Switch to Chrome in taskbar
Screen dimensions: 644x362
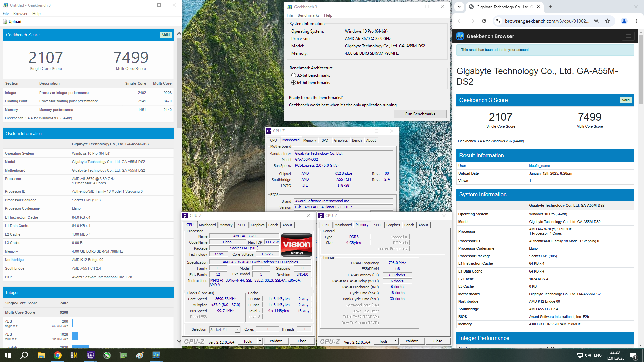click(x=57, y=355)
